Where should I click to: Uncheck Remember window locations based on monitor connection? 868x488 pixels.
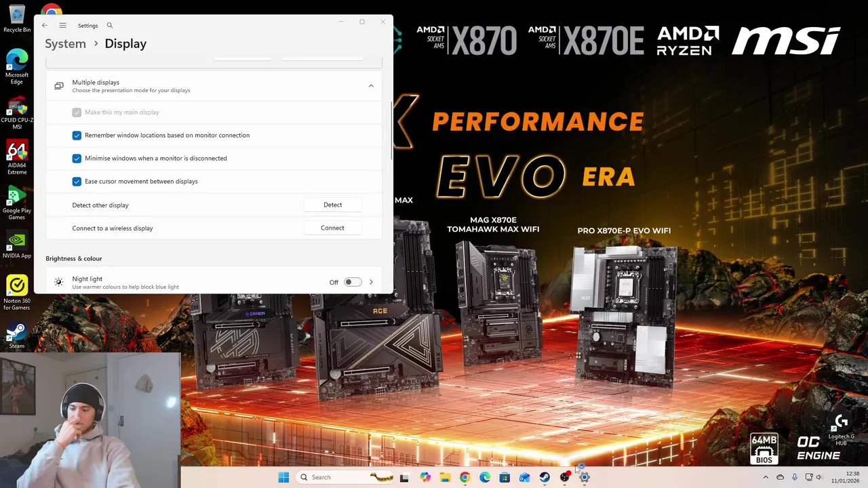77,136
